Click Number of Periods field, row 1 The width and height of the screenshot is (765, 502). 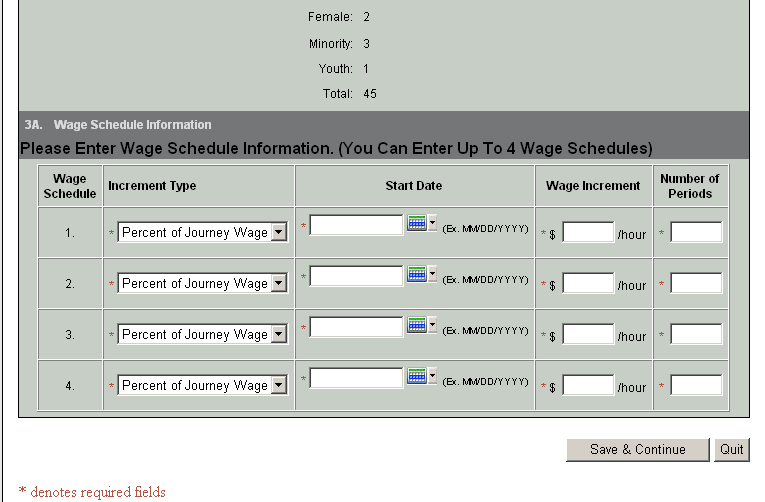tap(696, 233)
